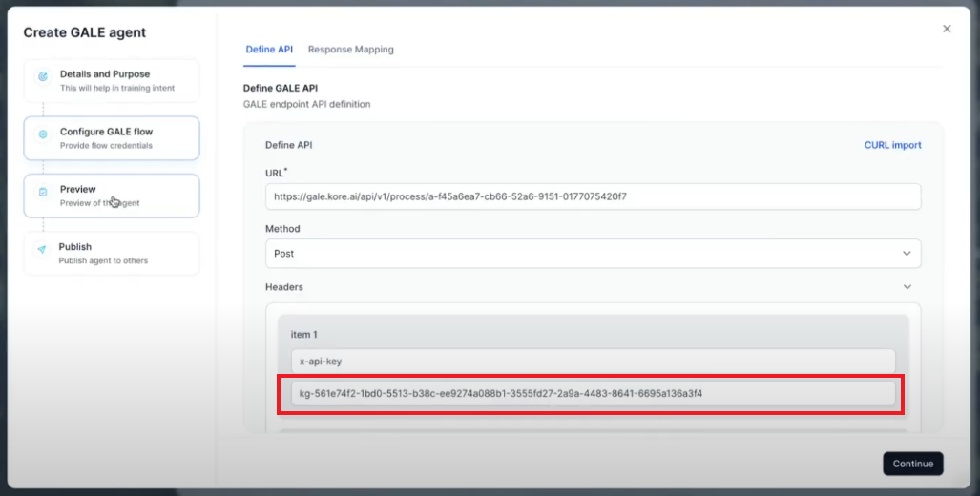Click the 'Create GALE agent' title

84,32
